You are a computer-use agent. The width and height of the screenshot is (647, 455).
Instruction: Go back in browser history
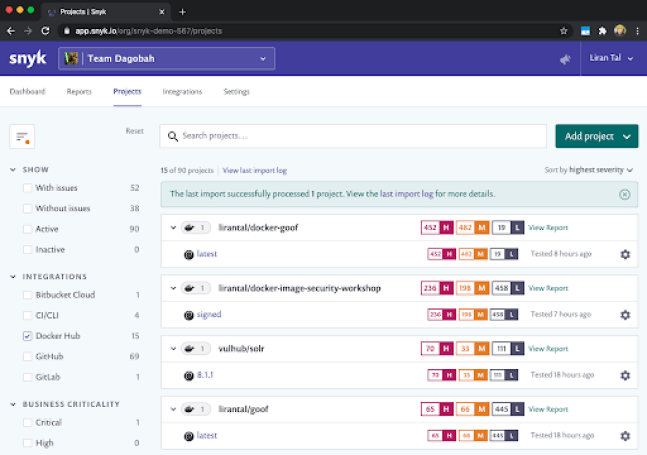11,31
